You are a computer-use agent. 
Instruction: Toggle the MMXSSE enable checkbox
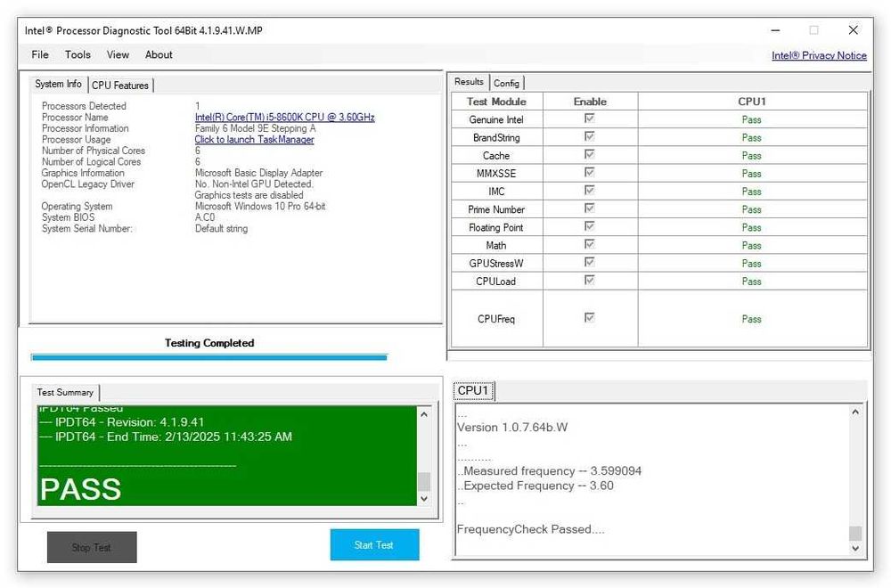[589, 172]
